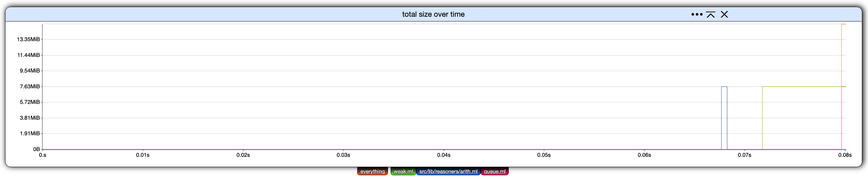Close the total size over time panel

click(x=724, y=14)
